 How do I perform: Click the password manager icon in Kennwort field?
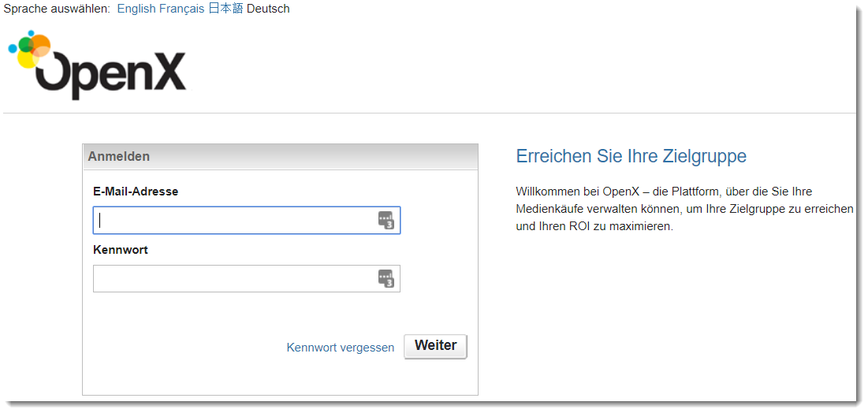point(386,278)
